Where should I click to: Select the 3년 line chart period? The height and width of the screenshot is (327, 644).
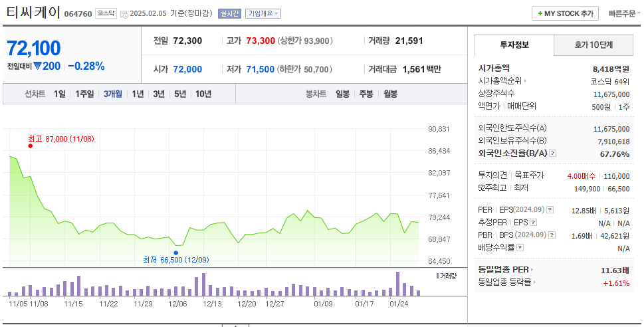pos(159,94)
